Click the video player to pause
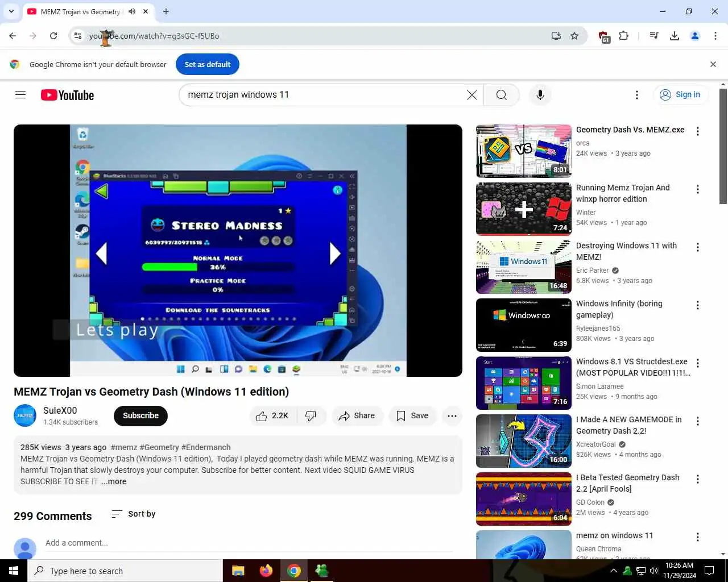Image resolution: width=728 pixels, height=582 pixels. pyautogui.click(x=238, y=251)
